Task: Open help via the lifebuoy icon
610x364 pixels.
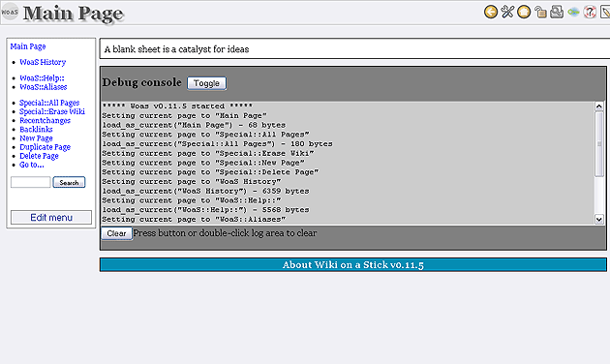Action: (590, 12)
